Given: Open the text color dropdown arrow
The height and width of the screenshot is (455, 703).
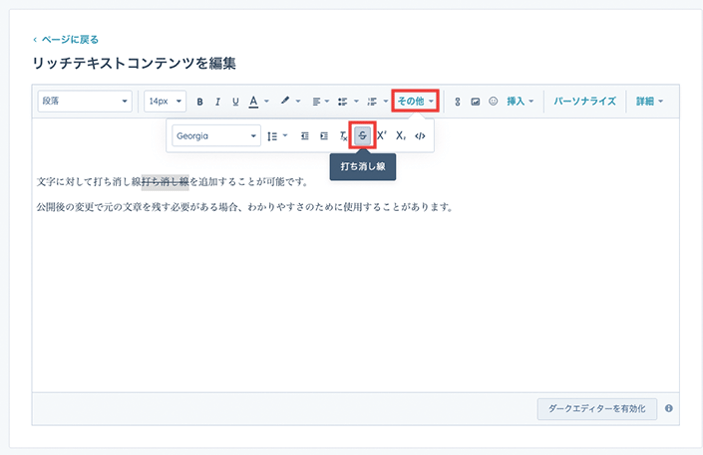Looking at the screenshot, I should [x=267, y=101].
